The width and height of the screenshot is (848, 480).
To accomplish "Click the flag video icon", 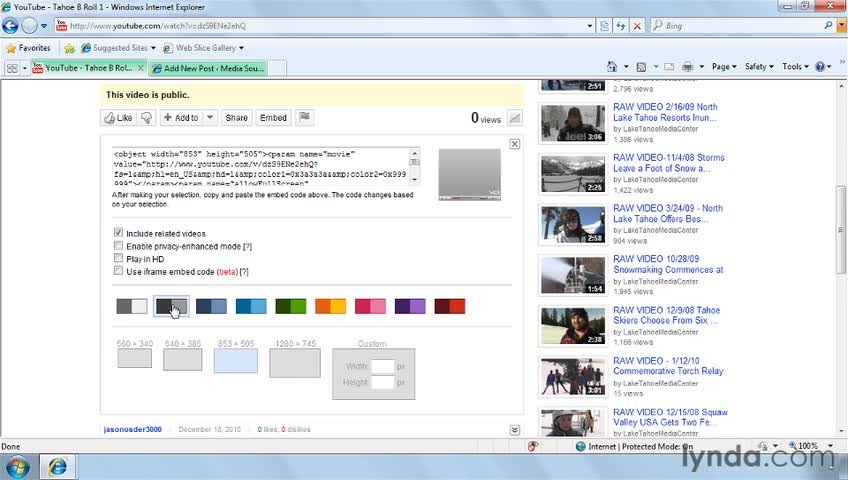I will [x=304, y=117].
